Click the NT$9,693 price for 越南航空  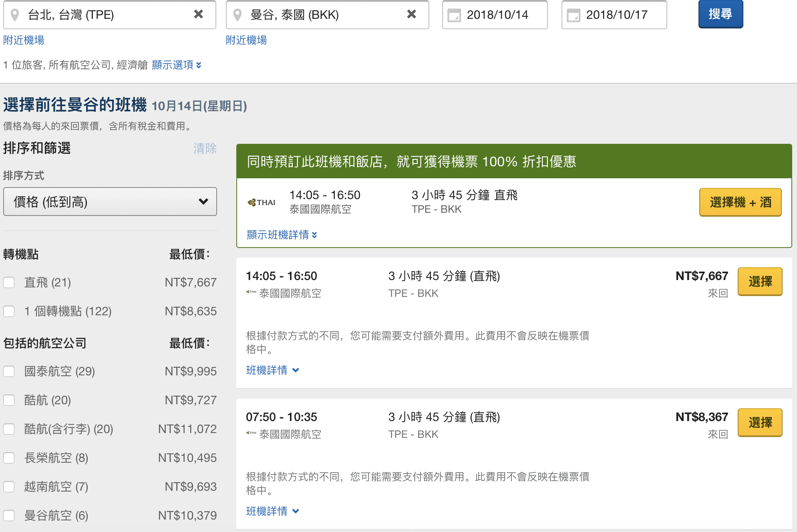(191, 487)
